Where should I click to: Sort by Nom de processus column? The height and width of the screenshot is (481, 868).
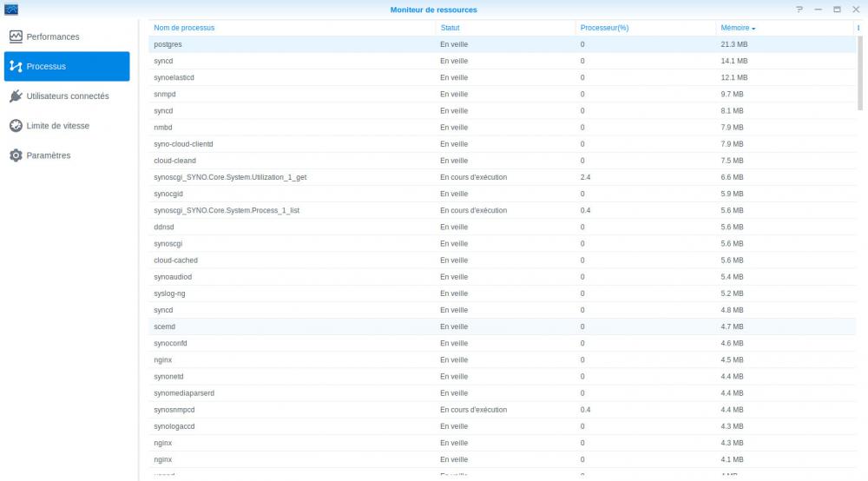coord(184,28)
